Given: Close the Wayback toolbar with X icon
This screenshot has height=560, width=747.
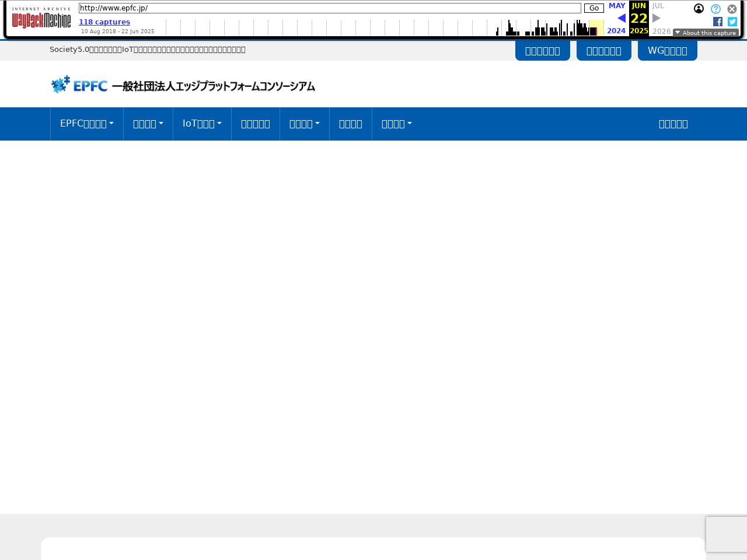Looking at the screenshot, I should 732,9.
